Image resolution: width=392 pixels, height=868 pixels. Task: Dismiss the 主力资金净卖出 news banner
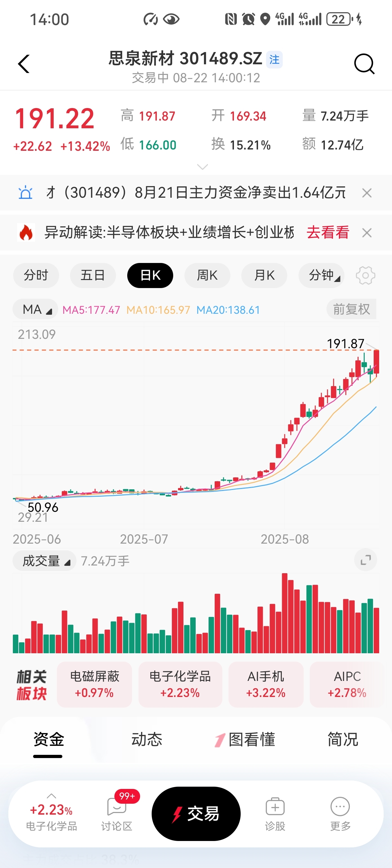click(367, 193)
